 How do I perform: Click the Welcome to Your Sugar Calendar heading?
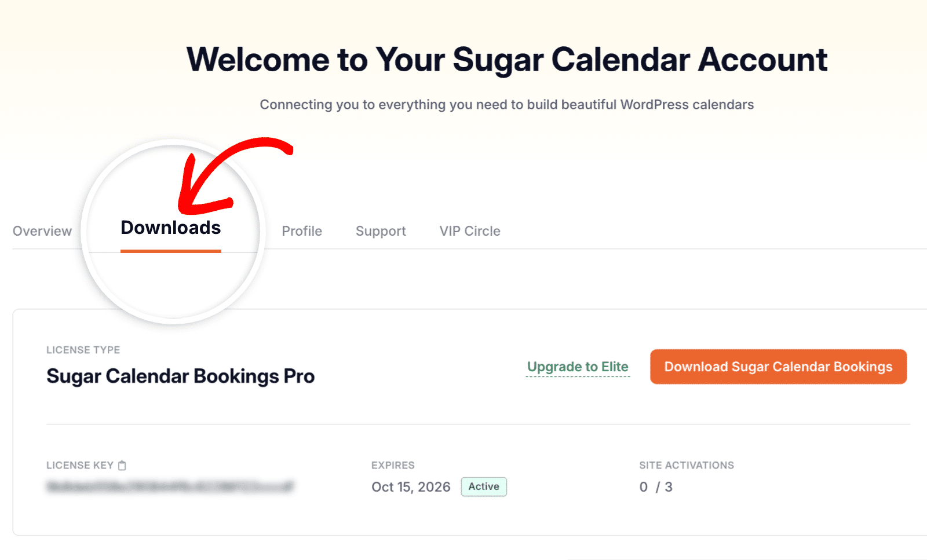pos(506,60)
